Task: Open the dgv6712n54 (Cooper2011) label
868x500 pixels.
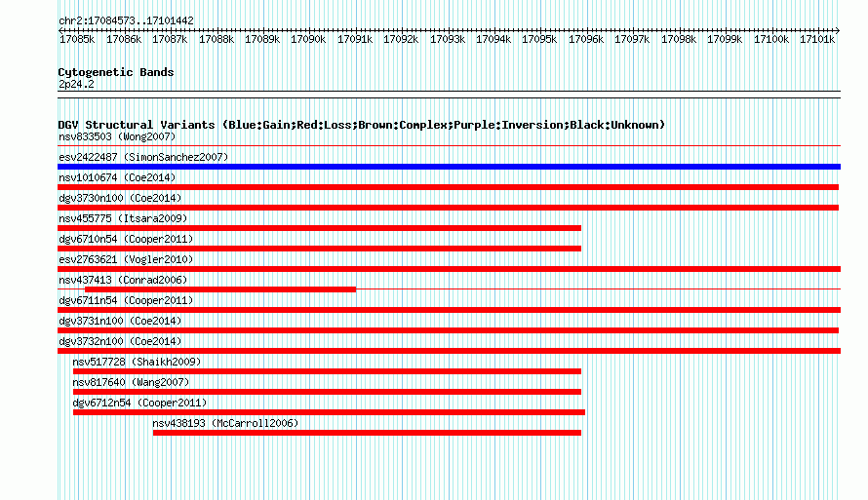Action: tap(139, 403)
